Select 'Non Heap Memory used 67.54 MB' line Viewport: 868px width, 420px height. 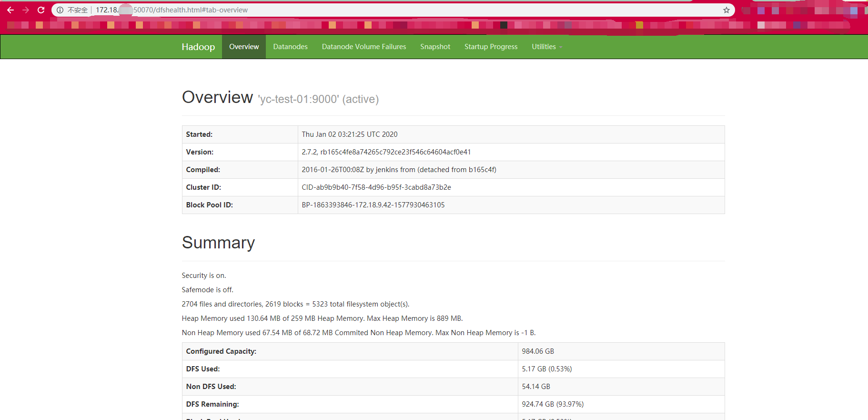359,333
